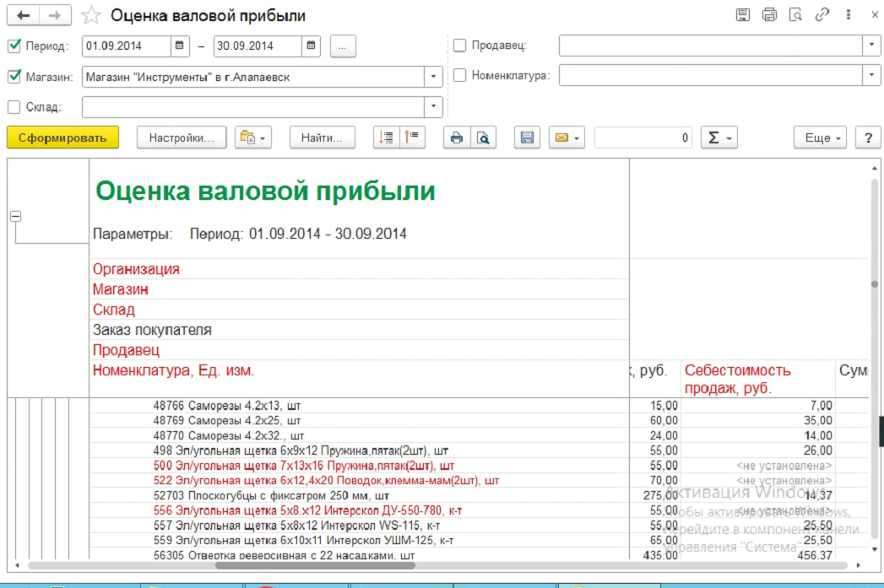Add report to favorites with star icon
The width and height of the screenshot is (884, 588).
point(91,16)
